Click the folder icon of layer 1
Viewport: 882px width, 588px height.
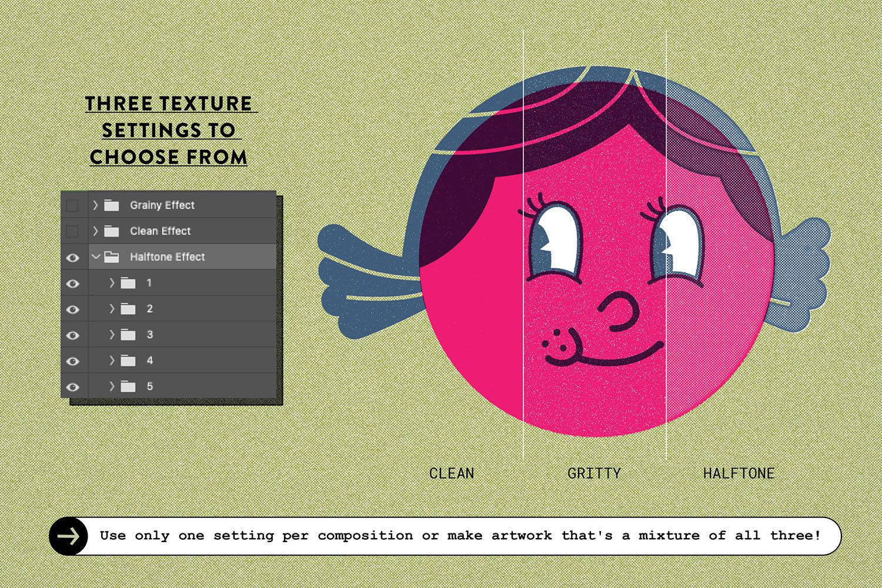[129, 283]
